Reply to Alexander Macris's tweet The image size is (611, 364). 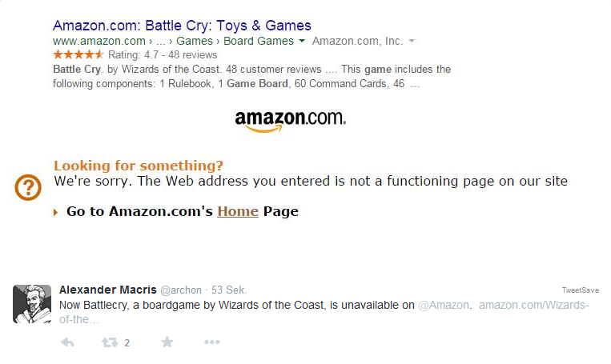click(x=67, y=342)
